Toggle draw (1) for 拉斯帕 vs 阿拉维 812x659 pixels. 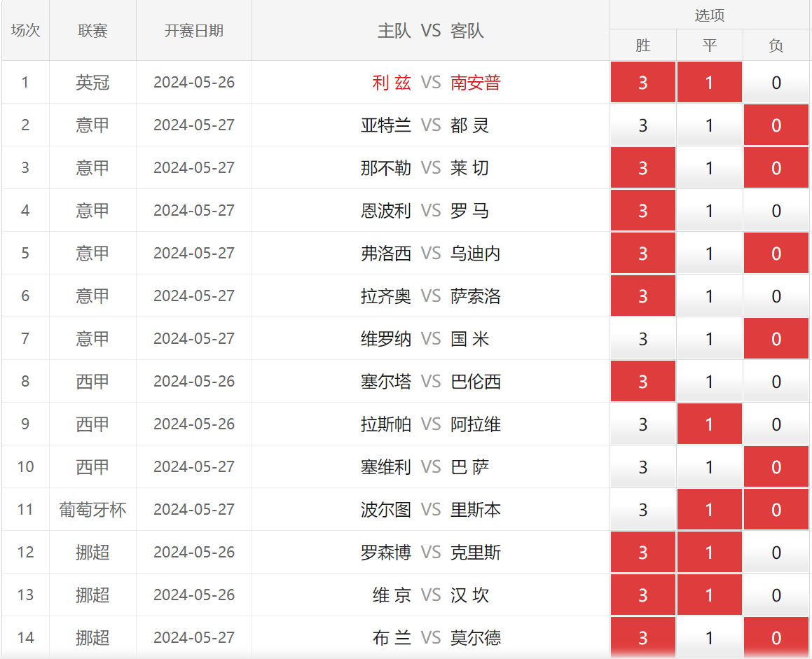pyautogui.click(x=710, y=424)
